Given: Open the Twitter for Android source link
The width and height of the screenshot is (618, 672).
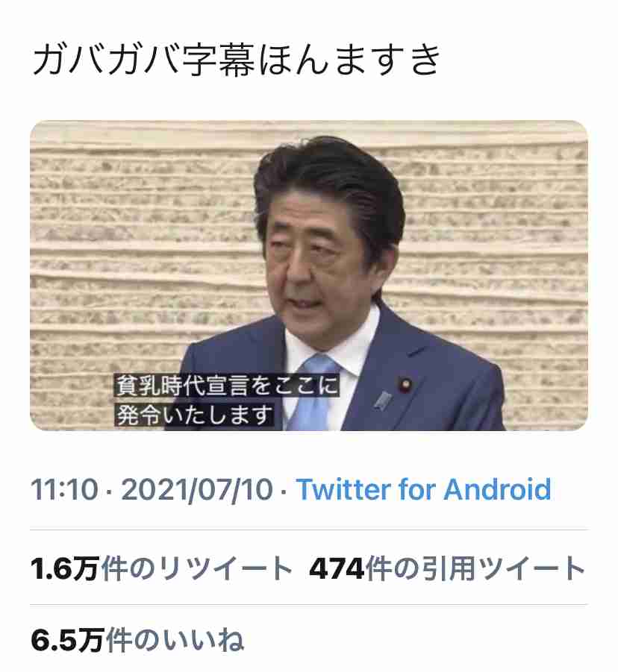Looking at the screenshot, I should (x=423, y=489).
